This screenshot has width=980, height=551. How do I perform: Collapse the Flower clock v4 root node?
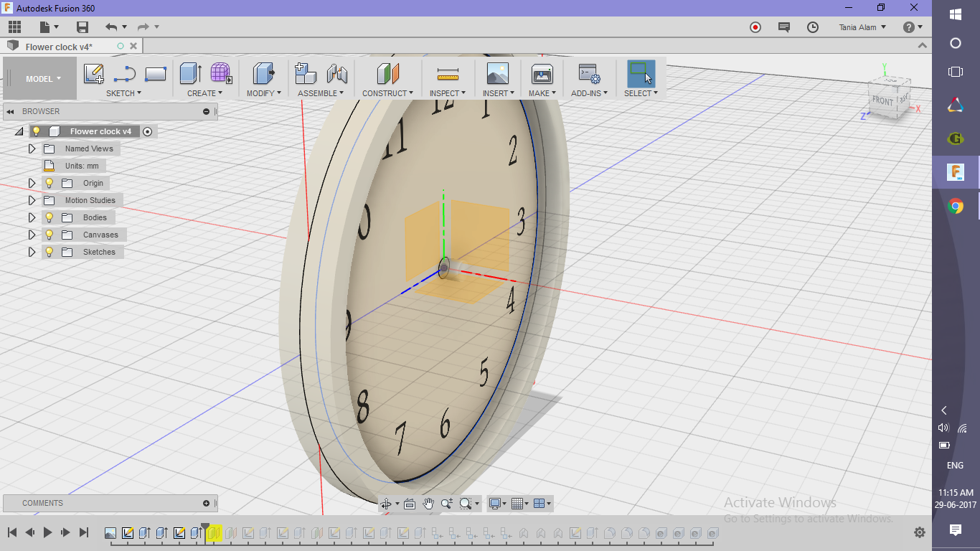tap(19, 131)
